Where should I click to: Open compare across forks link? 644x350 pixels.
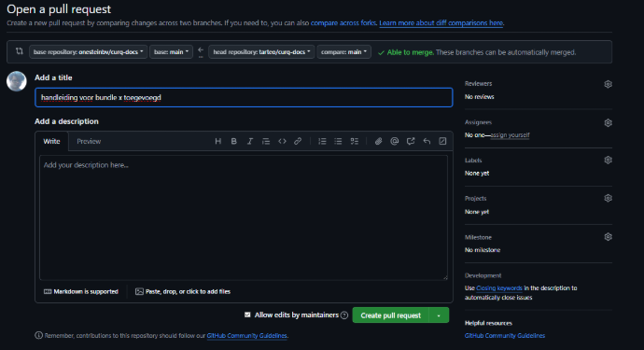(343, 23)
